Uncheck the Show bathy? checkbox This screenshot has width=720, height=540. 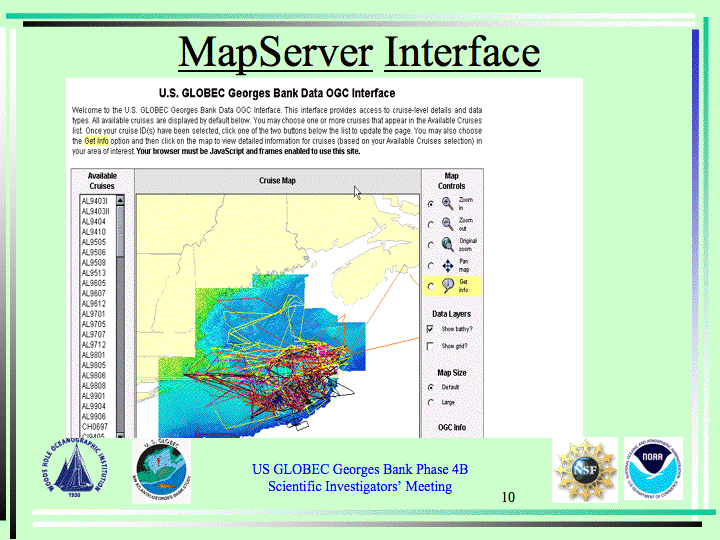tap(430, 329)
